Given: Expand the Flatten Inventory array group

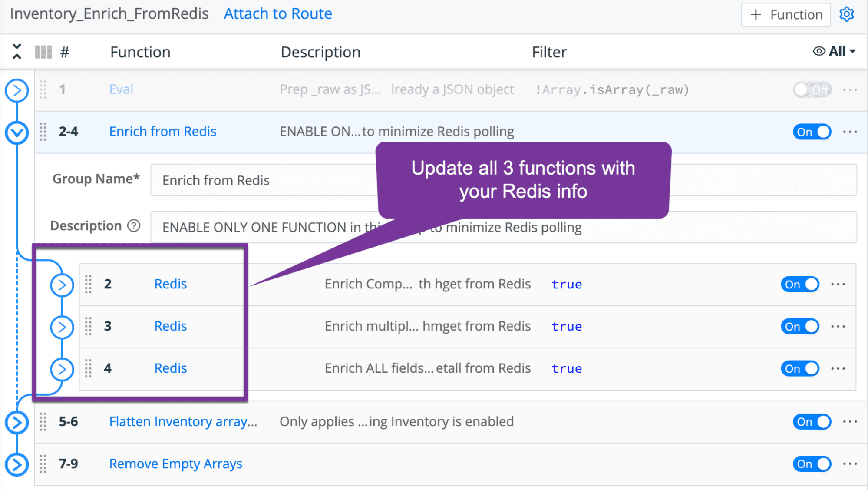Looking at the screenshot, I should click(x=17, y=422).
